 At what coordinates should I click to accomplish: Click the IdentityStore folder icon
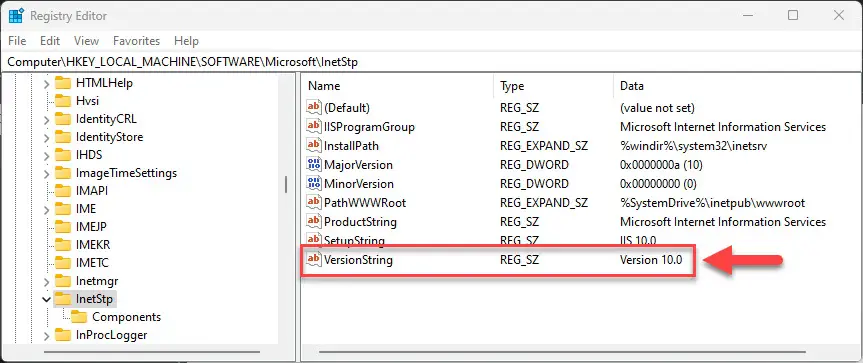63,137
